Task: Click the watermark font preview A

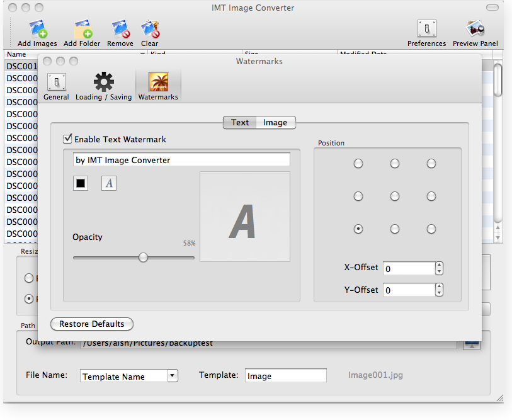Action: [x=244, y=217]
